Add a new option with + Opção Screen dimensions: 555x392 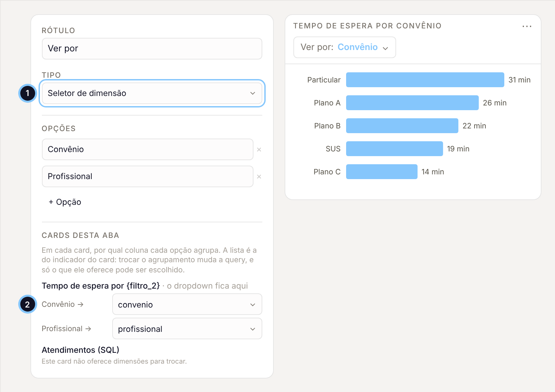tap(65, 202)
